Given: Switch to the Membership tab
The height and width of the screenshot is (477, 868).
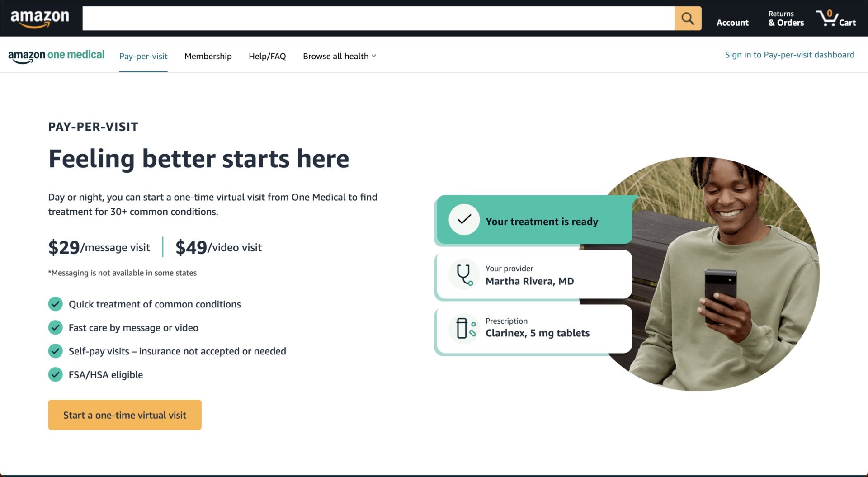Looking at the screenshot, I should coord(208,56).
